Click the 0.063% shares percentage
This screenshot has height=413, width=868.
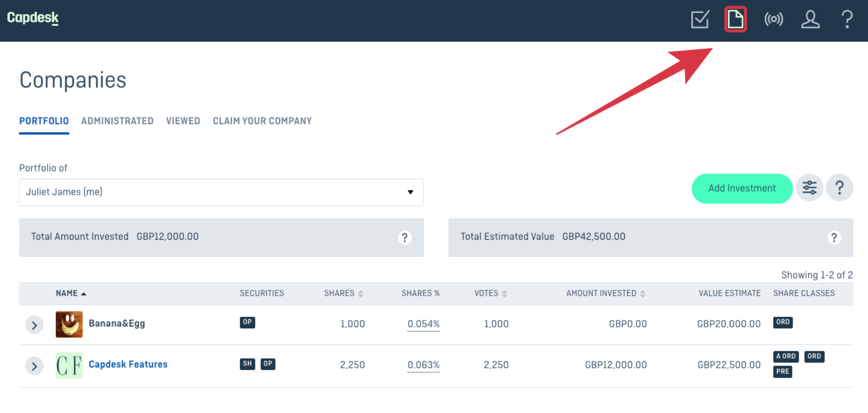[x=423, y=365]
